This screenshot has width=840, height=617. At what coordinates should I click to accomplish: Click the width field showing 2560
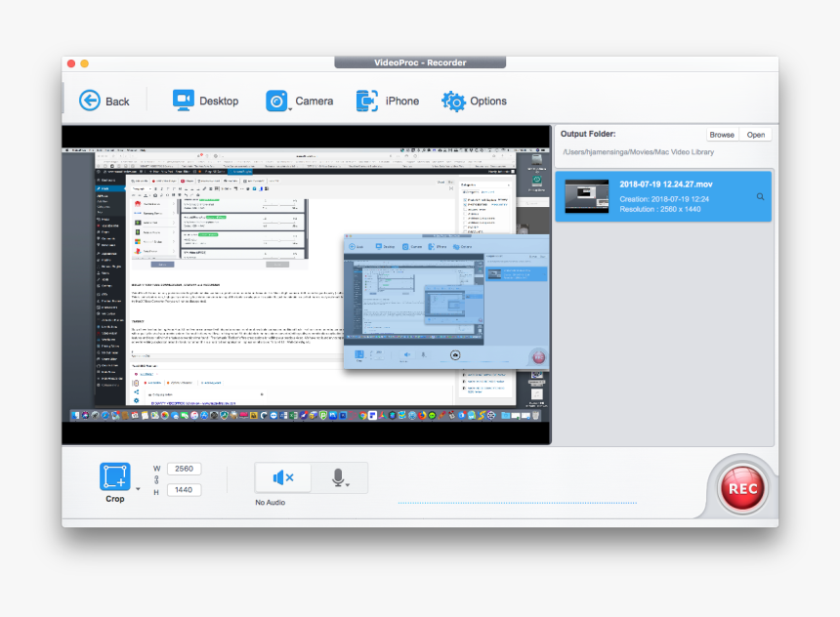tap(184, 469)
